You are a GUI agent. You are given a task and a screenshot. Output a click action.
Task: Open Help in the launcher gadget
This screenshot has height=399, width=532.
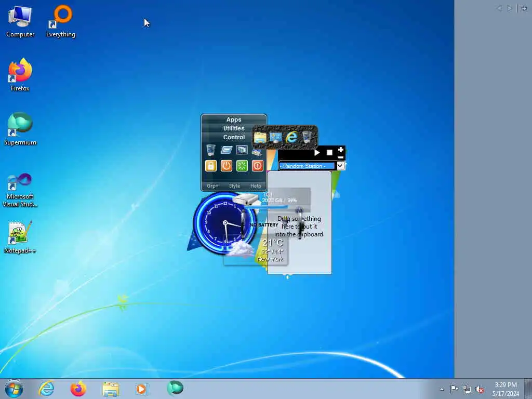(256, 186)
